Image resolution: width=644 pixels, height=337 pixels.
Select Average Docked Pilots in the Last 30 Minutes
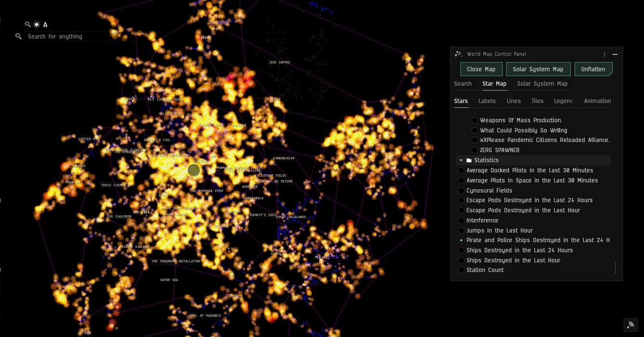[461, 170]
